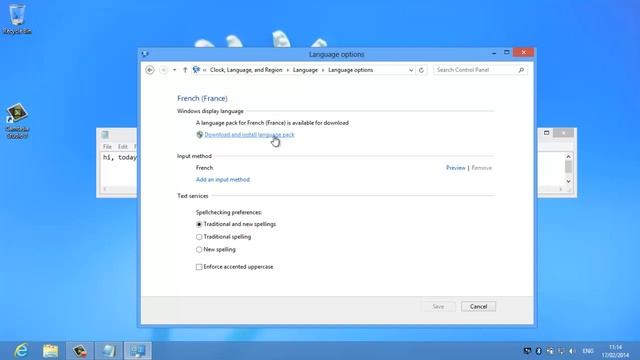Go up one level with the up arrow
The image size is (640, 360).
pyautogui.click(x=185, y=70)
